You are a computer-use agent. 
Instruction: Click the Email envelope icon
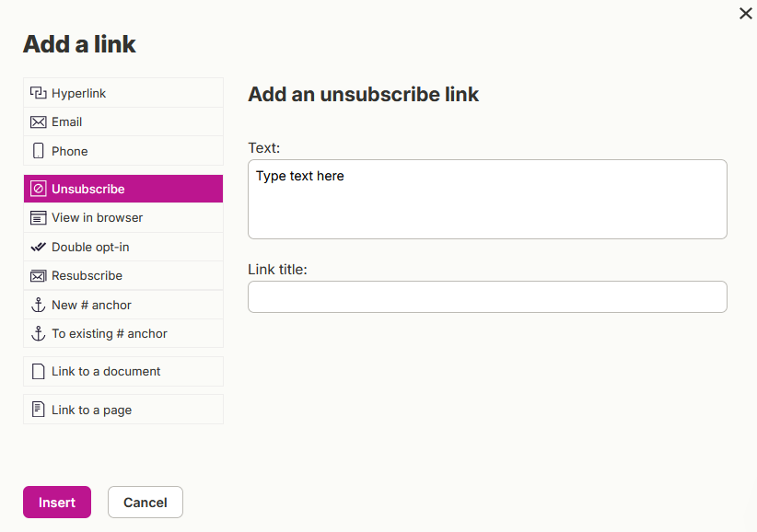38,122
